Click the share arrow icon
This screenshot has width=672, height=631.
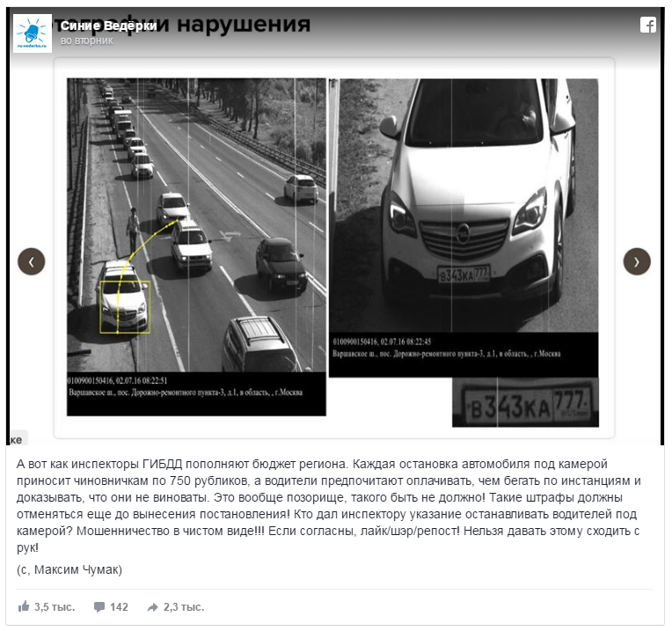click(152, 607)
